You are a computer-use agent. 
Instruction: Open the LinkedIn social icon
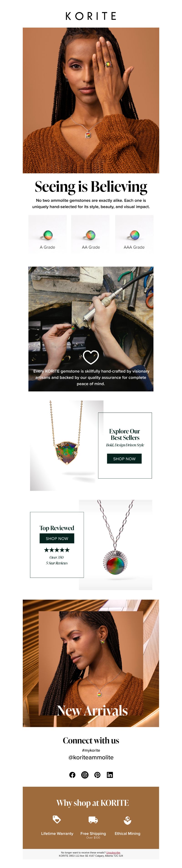pos(110,775)
